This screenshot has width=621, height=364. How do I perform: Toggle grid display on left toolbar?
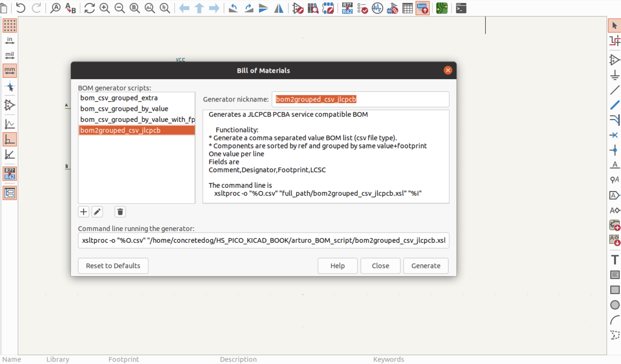tap(10, 26)
